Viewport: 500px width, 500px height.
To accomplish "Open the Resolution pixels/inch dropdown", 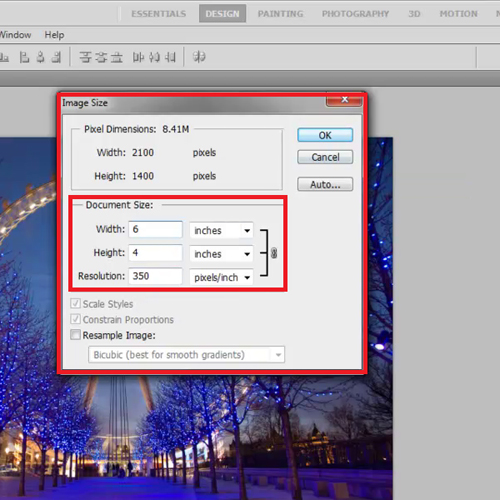I will [221, 277].
